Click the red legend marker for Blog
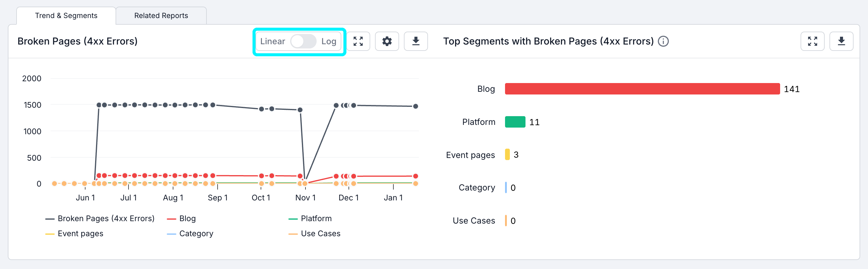Screen dimensions: 868x269 tap(171, 218)
